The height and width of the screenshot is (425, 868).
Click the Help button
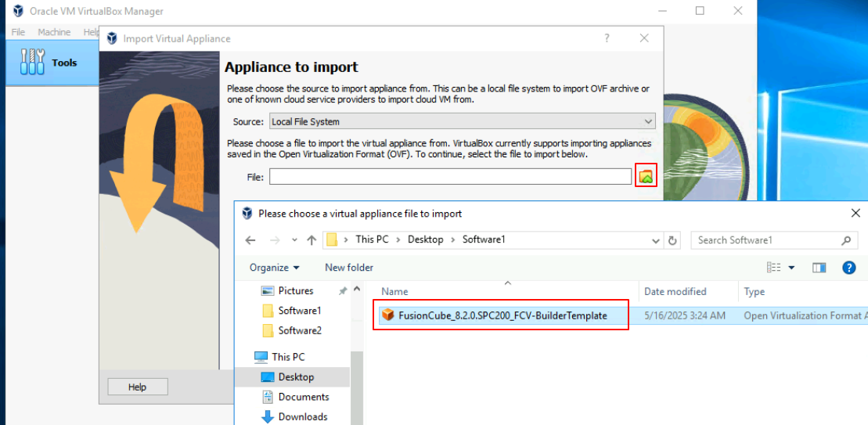pos(138,387)
